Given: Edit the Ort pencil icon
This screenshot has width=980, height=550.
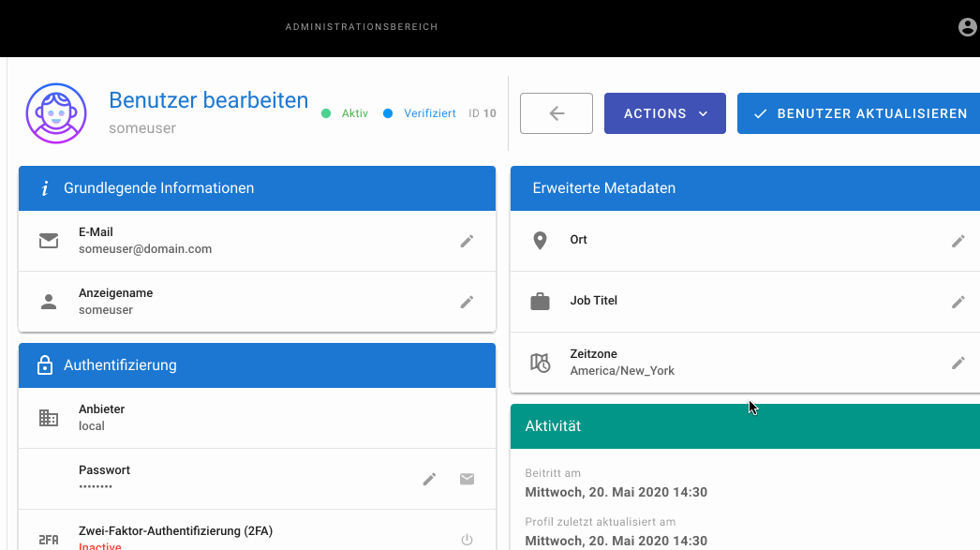Looking at the screenshot, I should coord(958,241).
